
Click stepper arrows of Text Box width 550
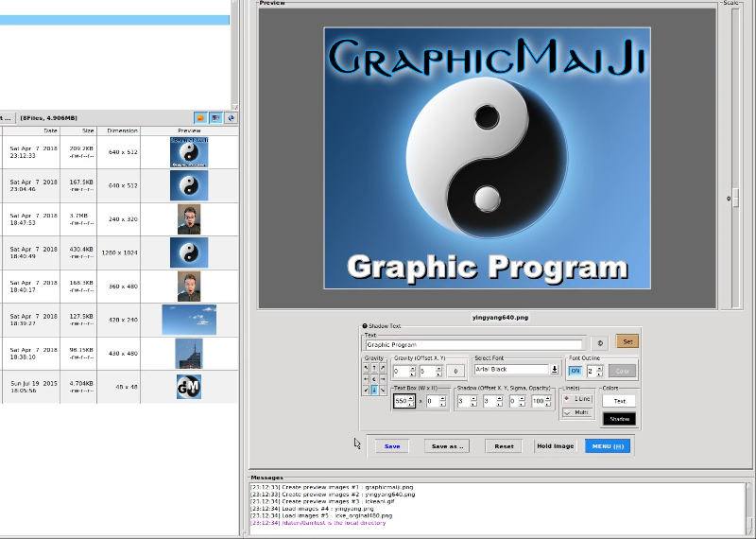coord(411,401)
